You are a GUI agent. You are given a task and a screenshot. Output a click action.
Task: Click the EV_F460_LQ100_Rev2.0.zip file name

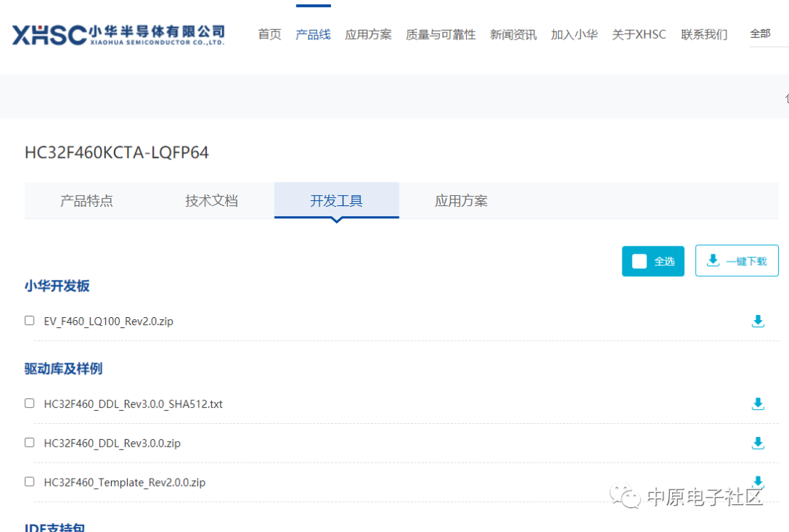click(109, 321)
